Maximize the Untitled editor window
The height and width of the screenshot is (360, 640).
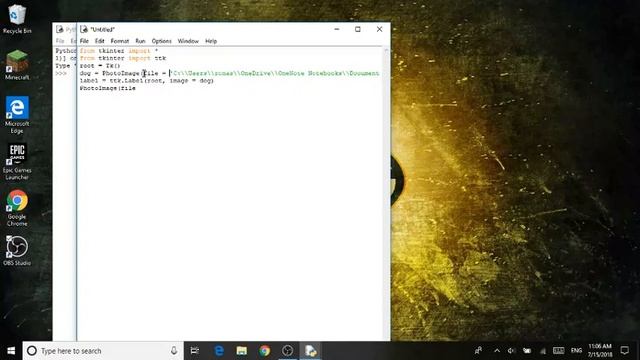coord(358,29)
